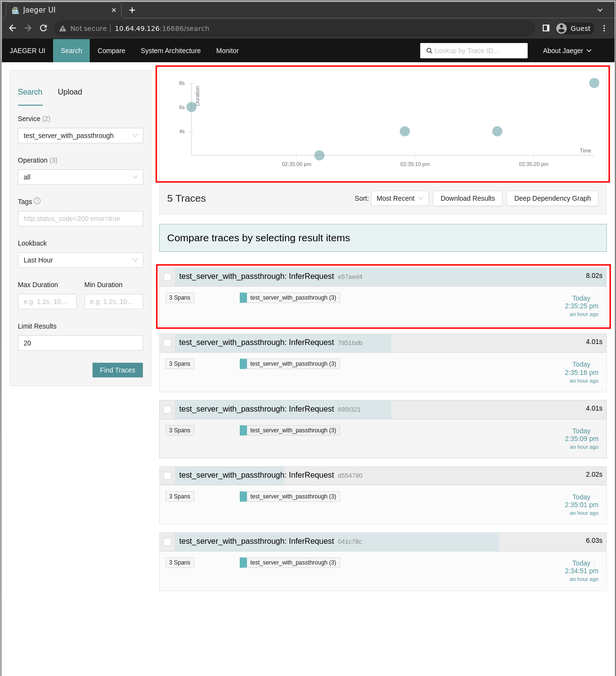Click the 3 Spans tag of trace d554780
Screen dimensions: 616x676
180,497
